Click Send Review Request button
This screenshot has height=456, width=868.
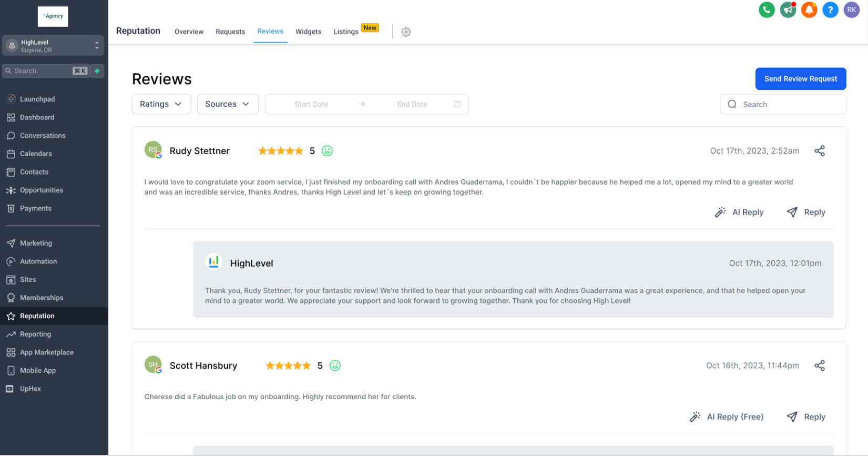tap(800, 79)
